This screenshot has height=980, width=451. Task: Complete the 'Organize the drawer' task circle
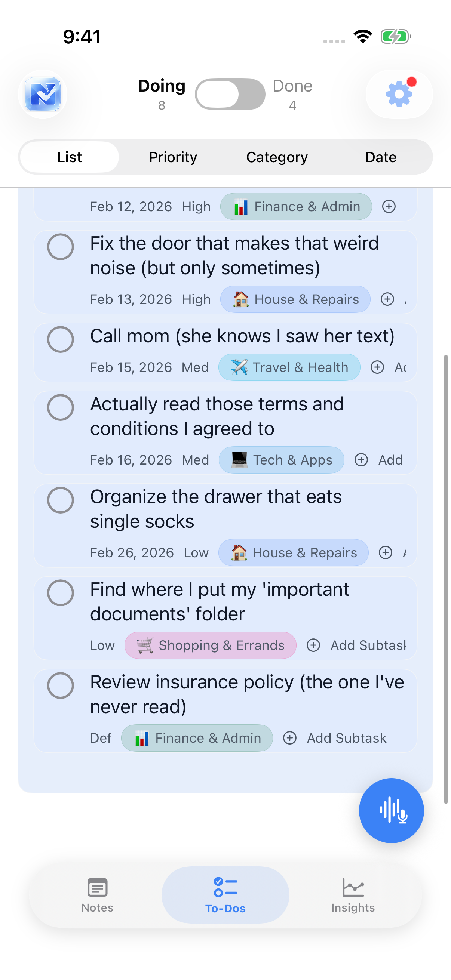(60, 501)
